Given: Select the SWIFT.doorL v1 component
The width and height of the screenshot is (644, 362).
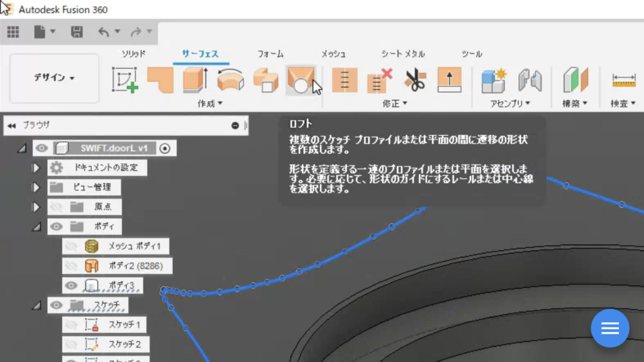Looking at the screenshot, I should pos(114,148).
